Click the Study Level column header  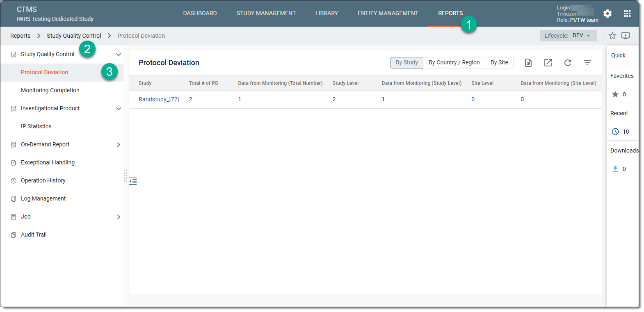click(x=345, y=83)
